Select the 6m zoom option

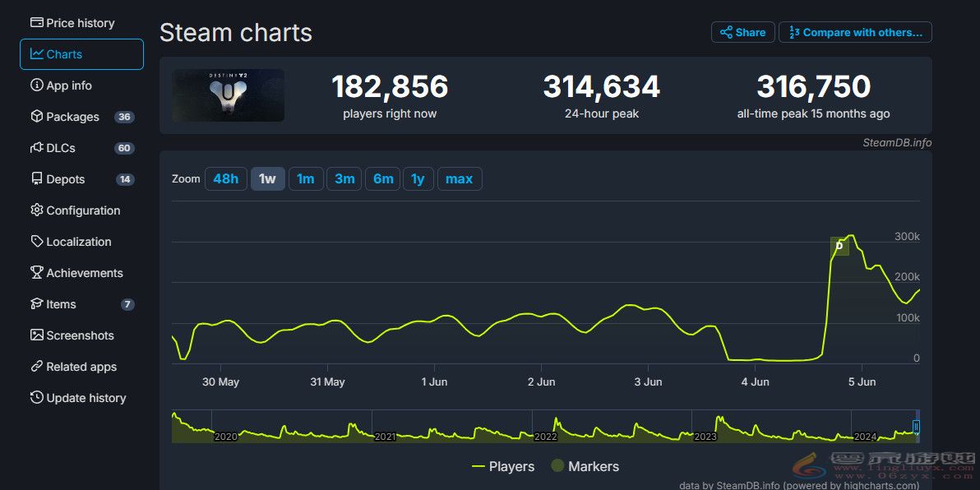pos(382,178)
